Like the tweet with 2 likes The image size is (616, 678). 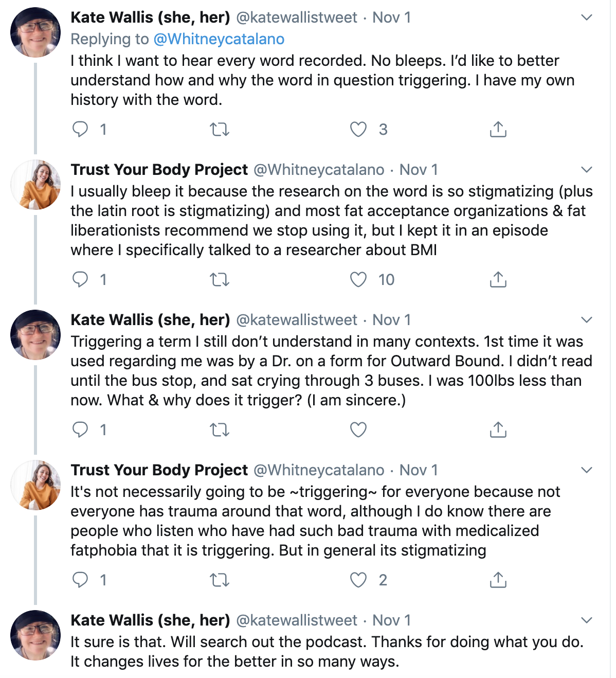point(358,580)
